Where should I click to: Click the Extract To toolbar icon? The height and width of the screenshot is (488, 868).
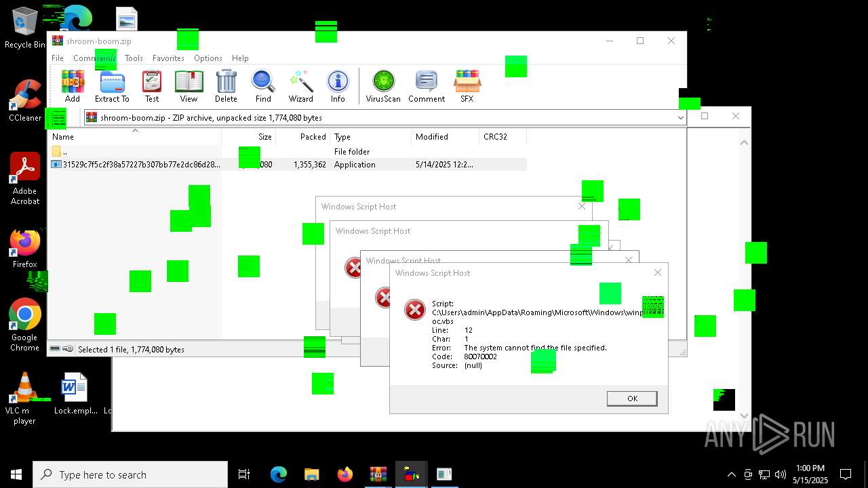(x=112, y=86)
